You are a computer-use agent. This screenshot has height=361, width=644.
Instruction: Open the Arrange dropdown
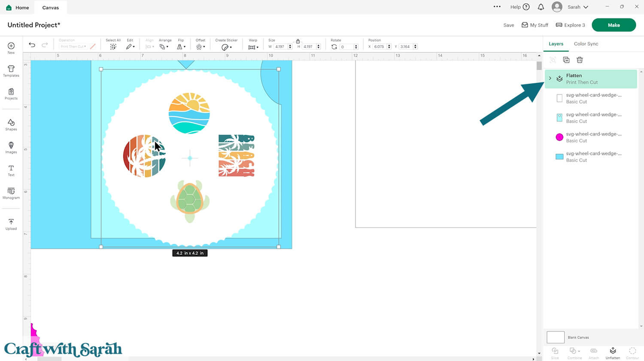click(164, 46)
